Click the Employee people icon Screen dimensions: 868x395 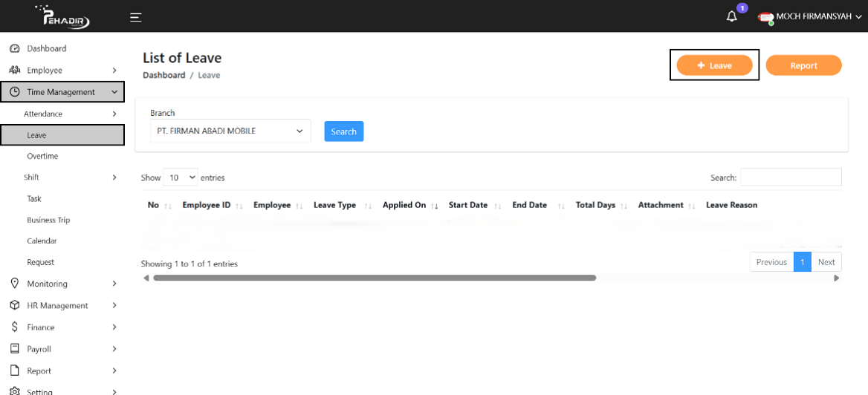[x=14, y=70]
